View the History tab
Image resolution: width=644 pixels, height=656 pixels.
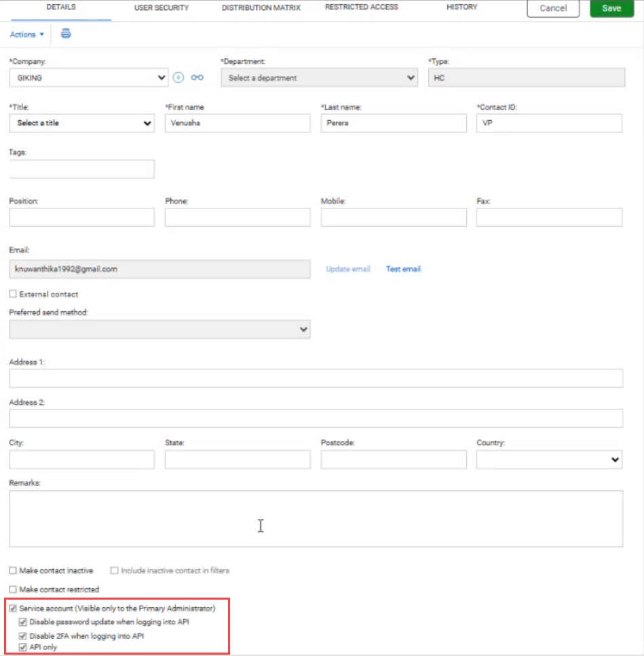[461, 7]
